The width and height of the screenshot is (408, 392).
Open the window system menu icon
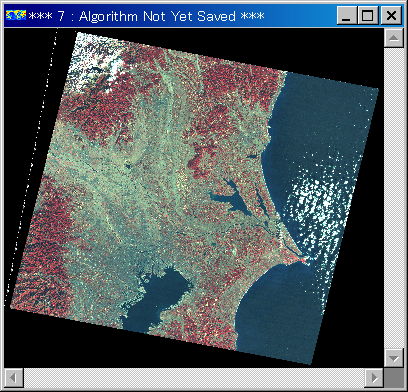(x=16, y=15)
